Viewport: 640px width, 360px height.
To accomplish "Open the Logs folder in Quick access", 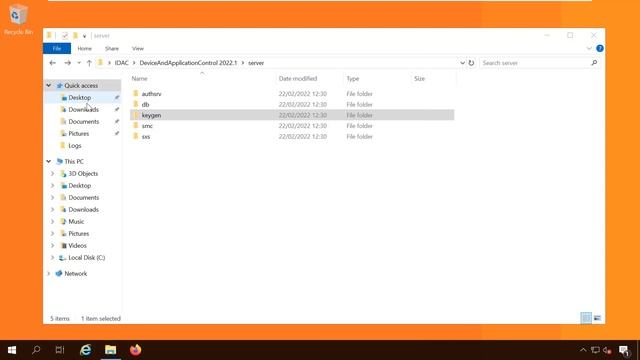I will 75,145.
